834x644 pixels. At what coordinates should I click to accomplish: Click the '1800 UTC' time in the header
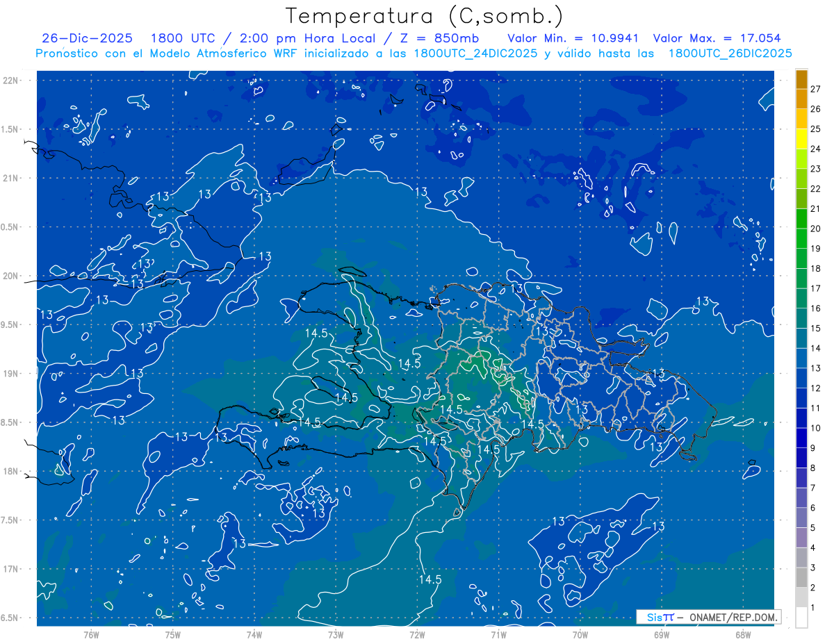pos(182,38)
